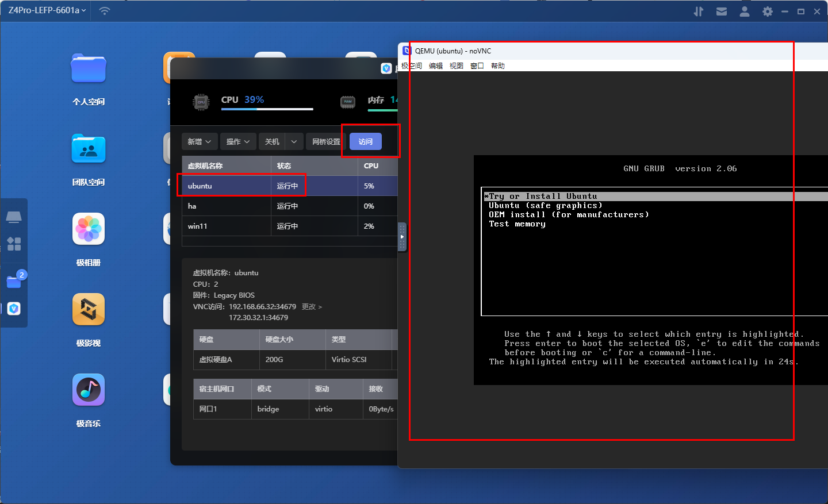The image size is (828, 504).
Task: Open the 团队空间 shared folder icon
Action: pyautogui.click(x=89, y=149)
